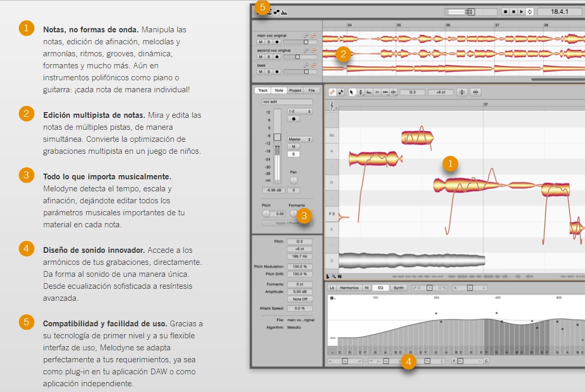
Task: Select the Lo tab in sound editor
Action: [x=332, y=288]
